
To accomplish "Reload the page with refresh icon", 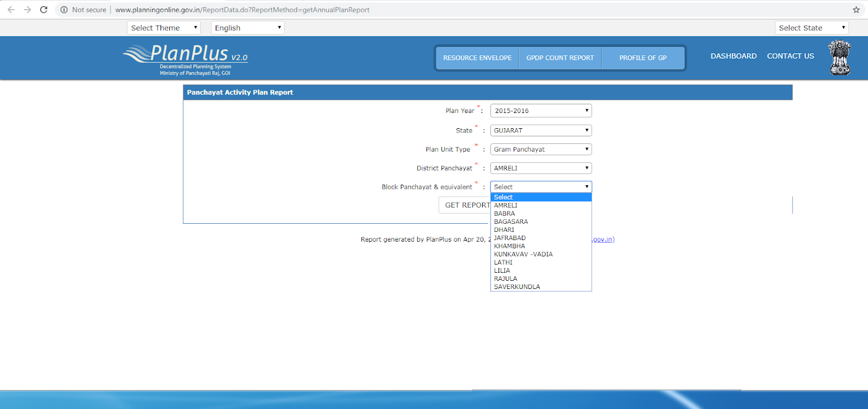I will click(44, 10).
